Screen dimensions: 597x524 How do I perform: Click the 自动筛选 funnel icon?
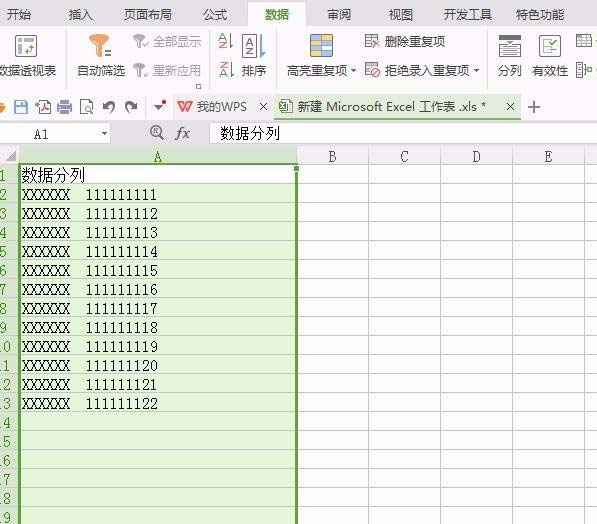100,45
